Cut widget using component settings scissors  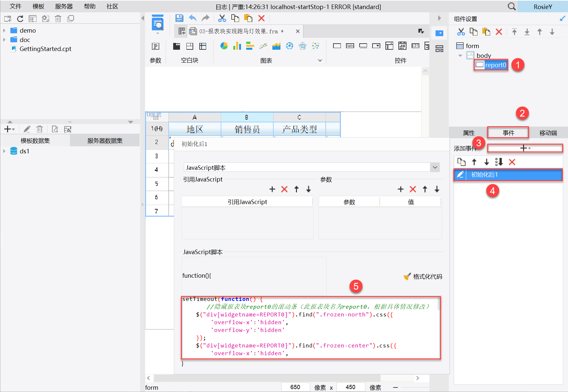pos(461,32)
